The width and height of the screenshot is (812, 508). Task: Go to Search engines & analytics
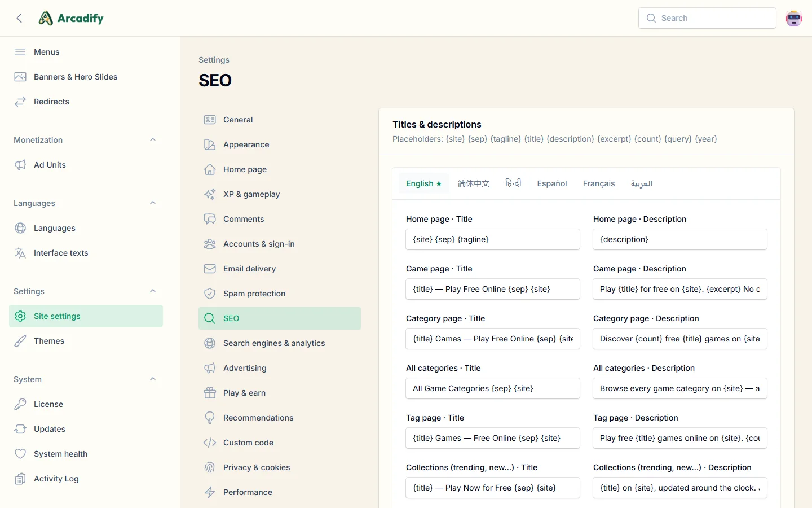point(280,343)
